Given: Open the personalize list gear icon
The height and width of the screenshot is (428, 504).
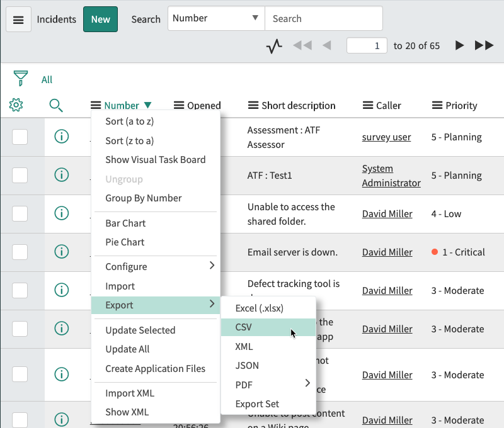Looking at the screenshot, I should (x=16, y=105).
